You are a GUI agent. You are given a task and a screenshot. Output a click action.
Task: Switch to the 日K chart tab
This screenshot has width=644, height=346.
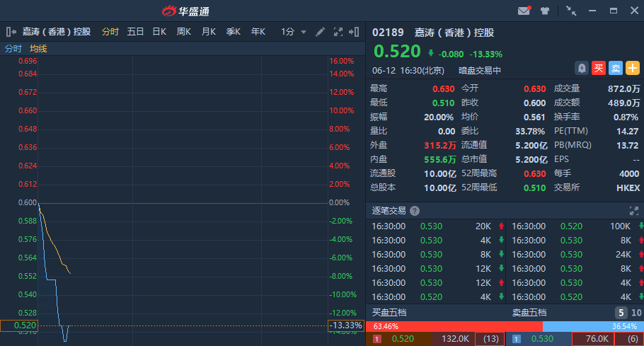click(x=159, y=32)
